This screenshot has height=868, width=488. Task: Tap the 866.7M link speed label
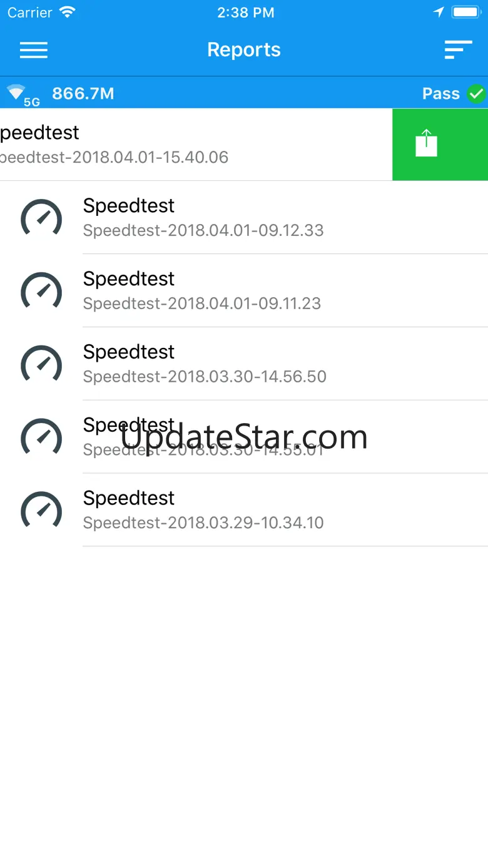[x=83, y=94]
